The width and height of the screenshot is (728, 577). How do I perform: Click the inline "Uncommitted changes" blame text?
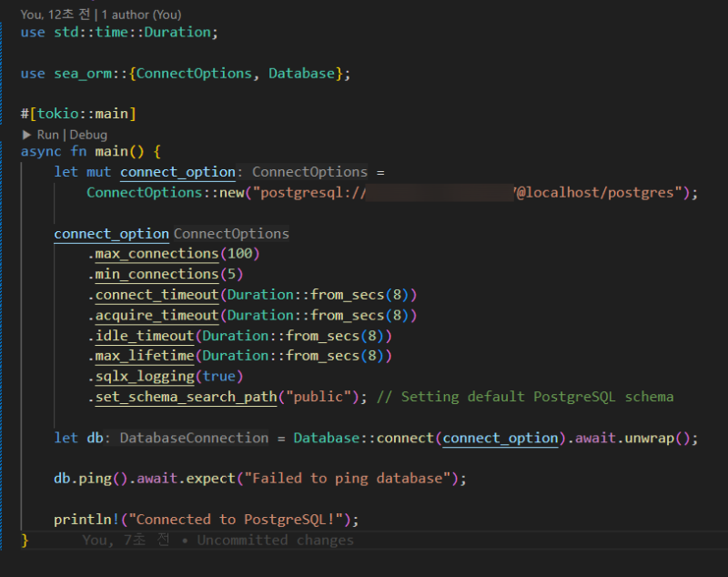tap(275, 540)
